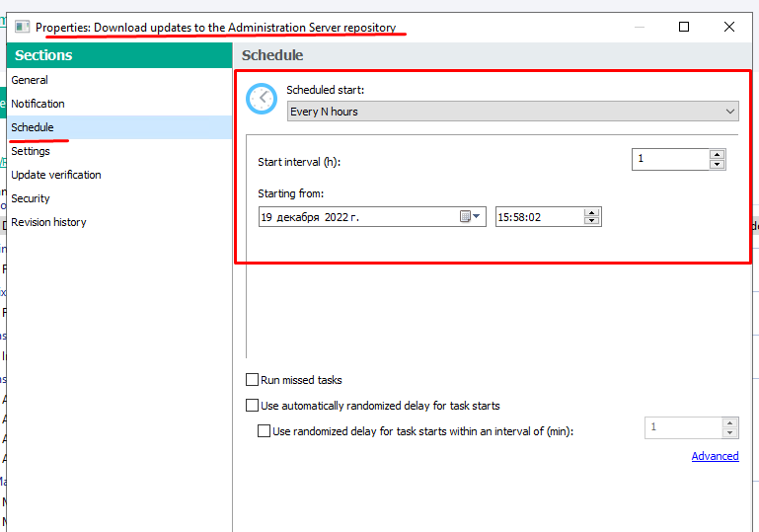This screenshot has width=759, height=532.
Task: Open the Revision history section
Action: coord(49,222)
